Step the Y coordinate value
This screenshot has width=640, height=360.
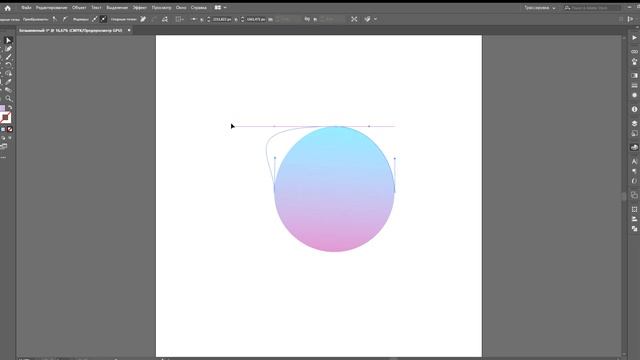click(x=242, y=19)
